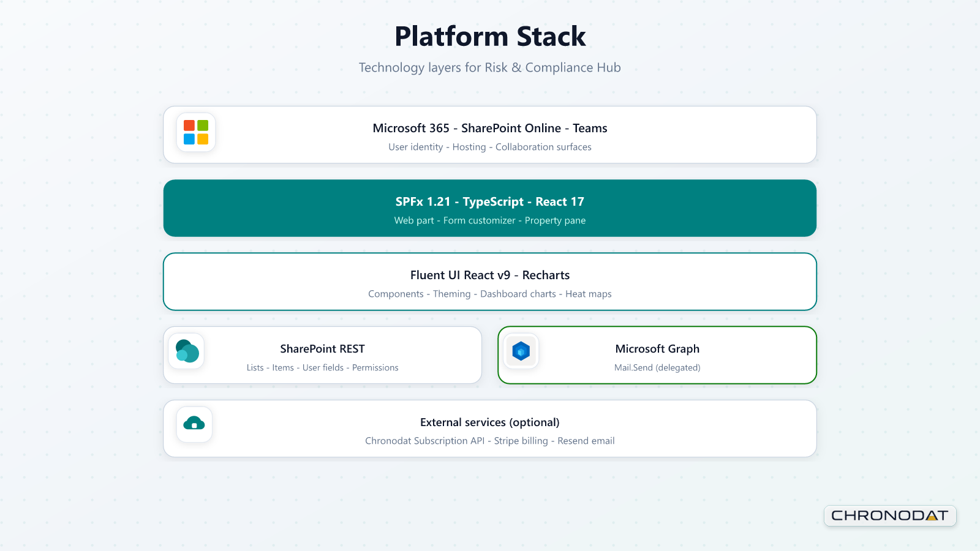Click subtitle 'Technology layers for Risk & Compliance Hub'
980x551 pixels.
[490, 68]
